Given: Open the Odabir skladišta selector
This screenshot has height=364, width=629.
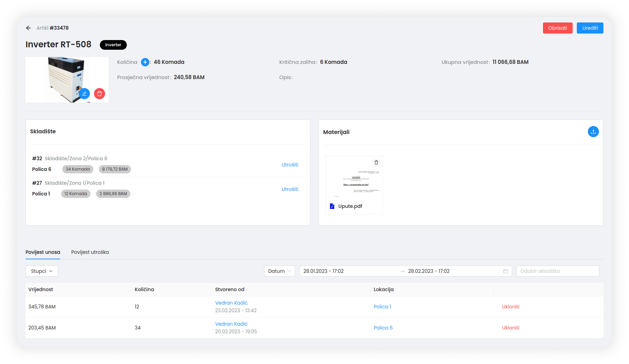Looking at the screenshot, I should point(557,271).
